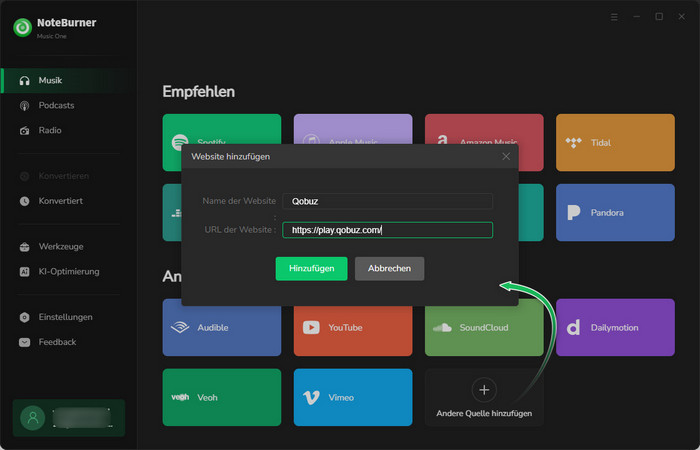Select the Audible tile

coord(222,331)
